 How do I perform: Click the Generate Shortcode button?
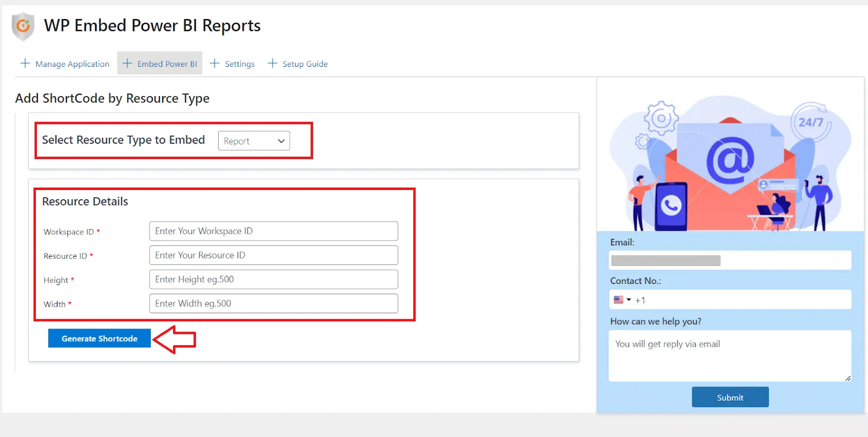[x=99, y=338]
